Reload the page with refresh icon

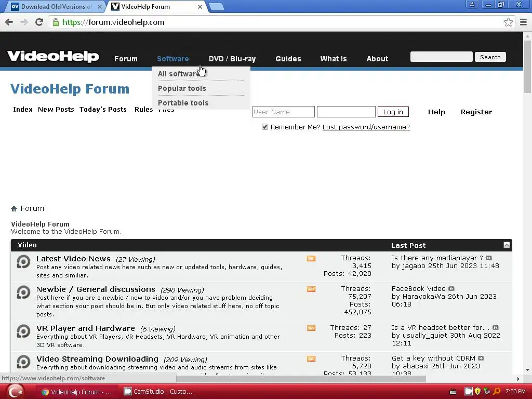39,22
